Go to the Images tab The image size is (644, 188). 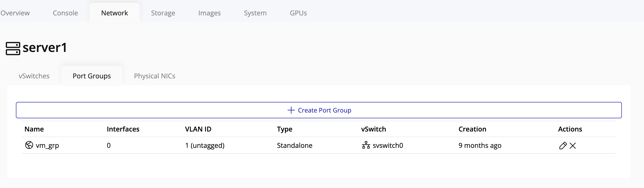tap(210, 13)
